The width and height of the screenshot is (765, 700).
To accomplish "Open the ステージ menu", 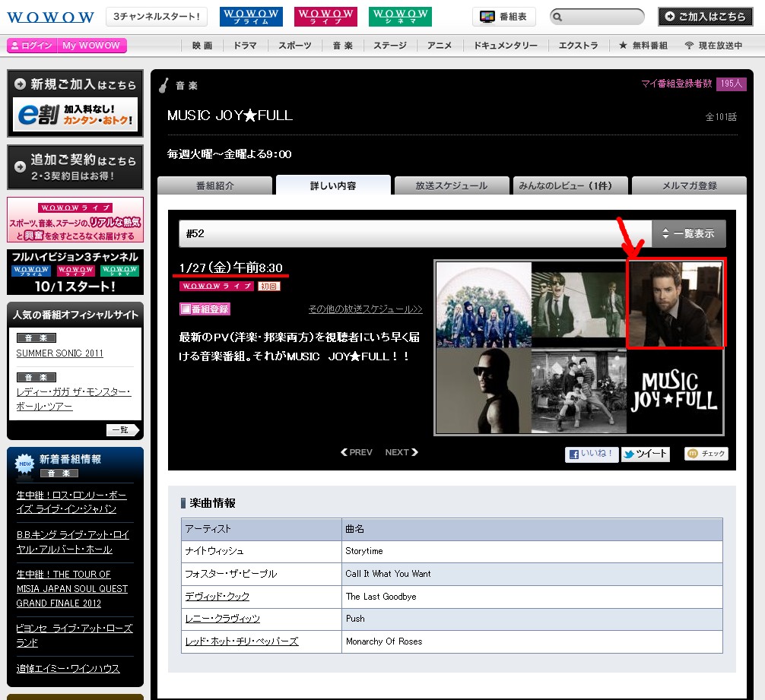I will pos(390,46).
